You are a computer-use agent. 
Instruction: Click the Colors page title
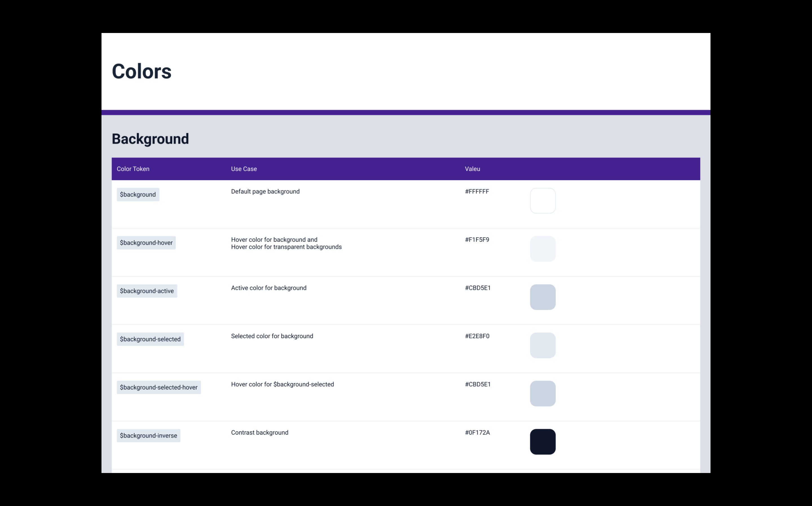142,72
